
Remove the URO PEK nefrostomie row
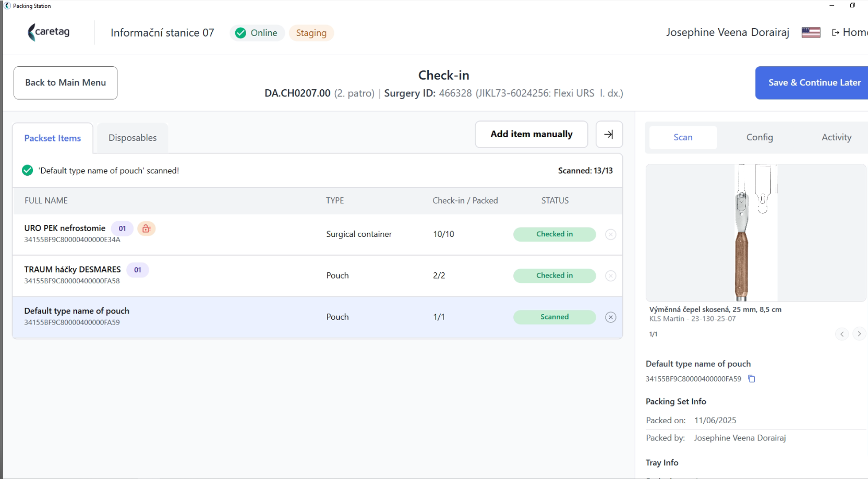click(610, 234)
